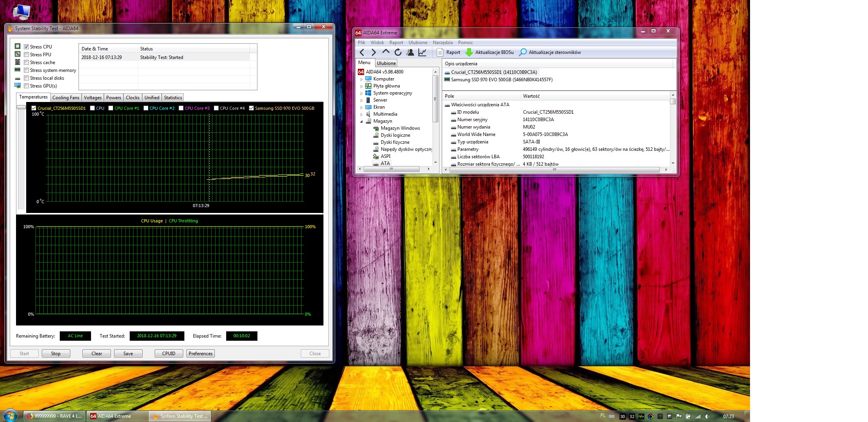The height and width of the screenshot is (422, 868).
Task: Click the forward navigation arrow in AIDA64
Action: [373, 52]
